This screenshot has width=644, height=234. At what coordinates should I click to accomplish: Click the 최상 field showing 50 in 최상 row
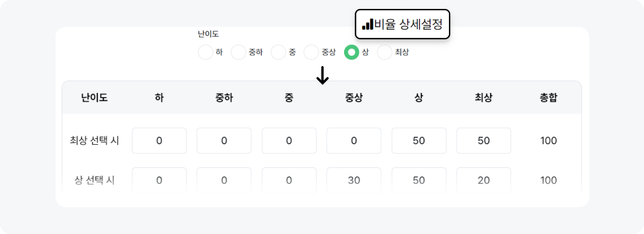484,141
